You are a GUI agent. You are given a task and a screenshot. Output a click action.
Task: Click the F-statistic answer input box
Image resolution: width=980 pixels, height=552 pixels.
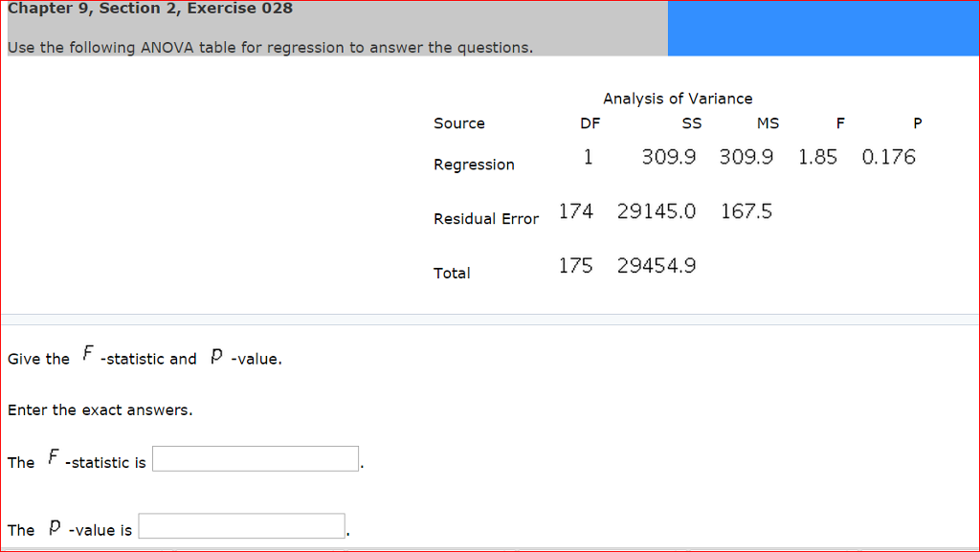click(x=256, y=459)
